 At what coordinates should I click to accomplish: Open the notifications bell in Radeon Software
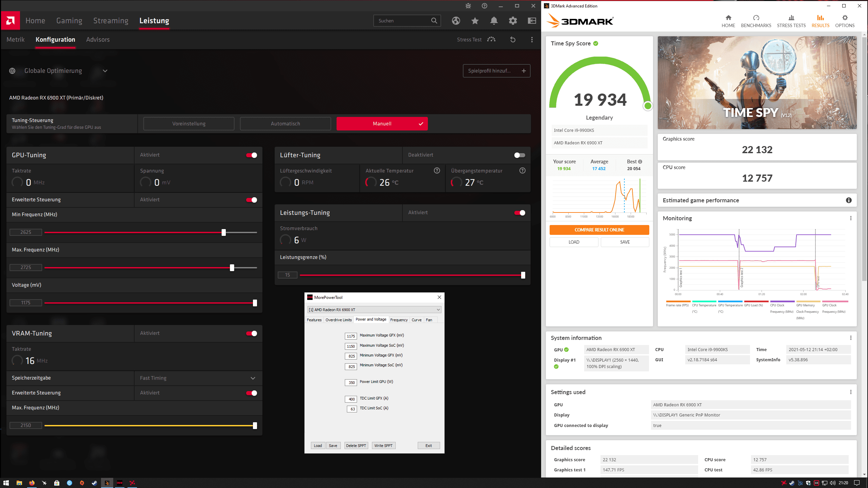coord(494,21)
